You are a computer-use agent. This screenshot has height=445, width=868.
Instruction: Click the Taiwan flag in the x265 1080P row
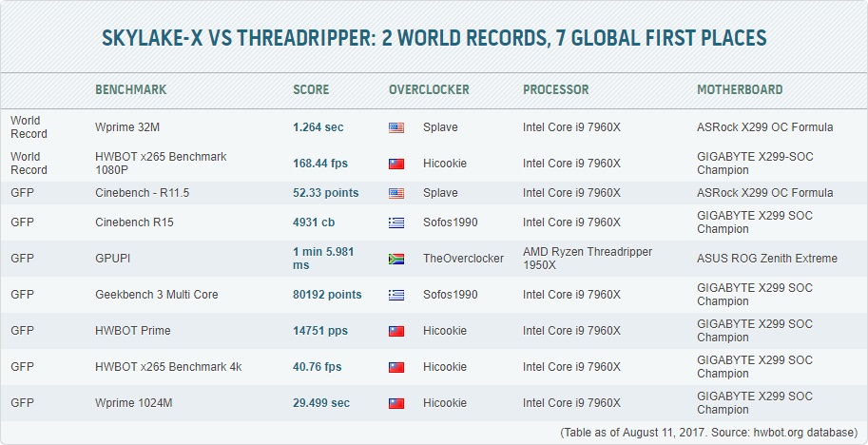[x=396, y=164]
